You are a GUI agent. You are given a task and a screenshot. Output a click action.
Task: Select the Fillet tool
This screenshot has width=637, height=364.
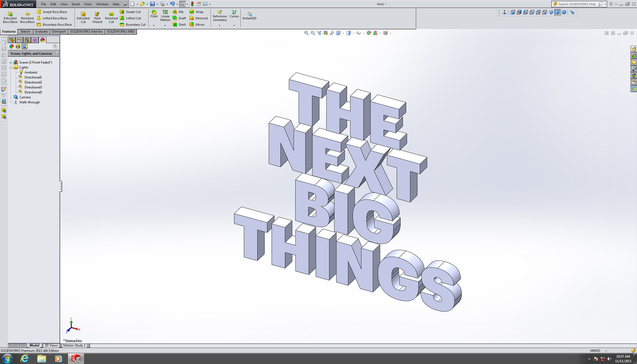(x=154, y=14)
